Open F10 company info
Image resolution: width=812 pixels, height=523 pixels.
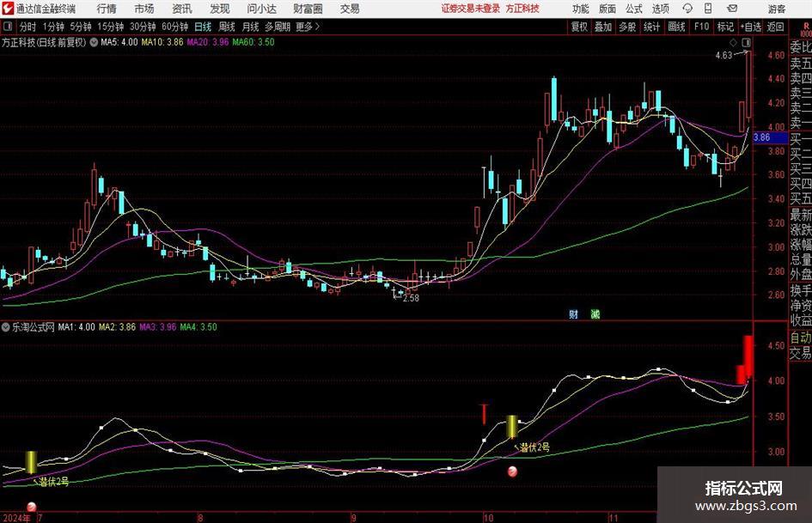point(701,27)
